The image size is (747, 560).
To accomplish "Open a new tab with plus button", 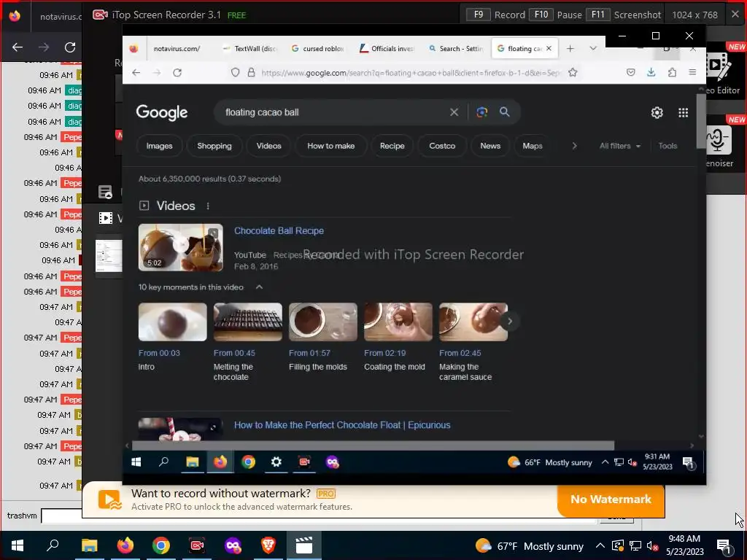I will 570,49.
